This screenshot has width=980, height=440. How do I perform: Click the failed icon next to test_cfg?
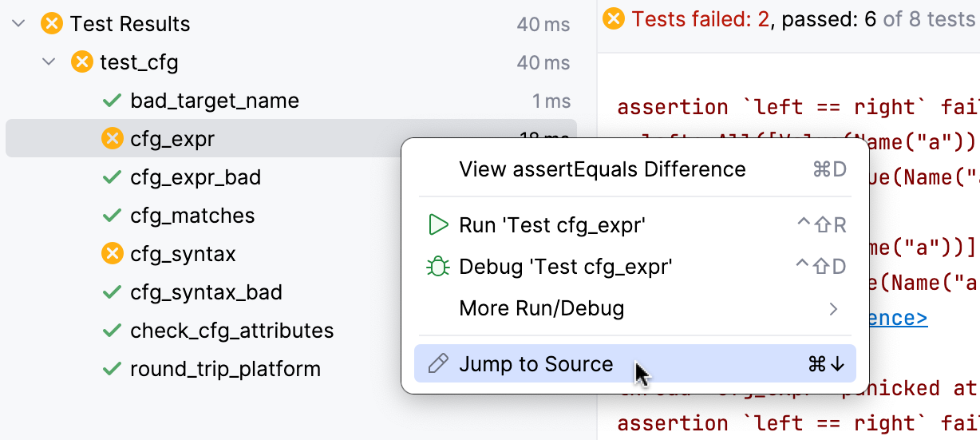point(82,62)
